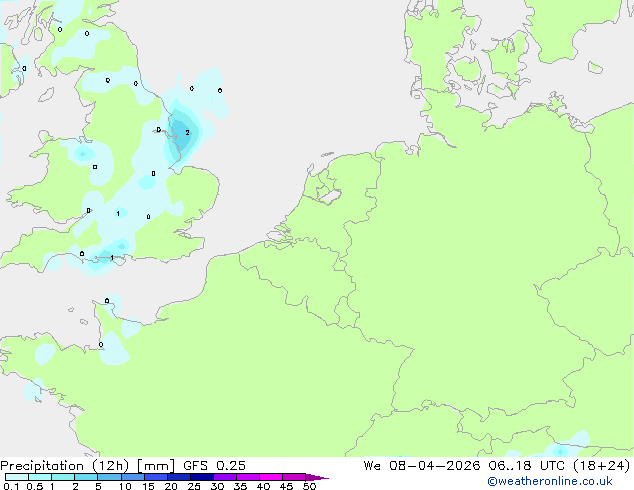The height and width of the screenshot is (490, 634).
Task: Open the weatheronline.co.uk copyright link
Action: coord(550,481)
